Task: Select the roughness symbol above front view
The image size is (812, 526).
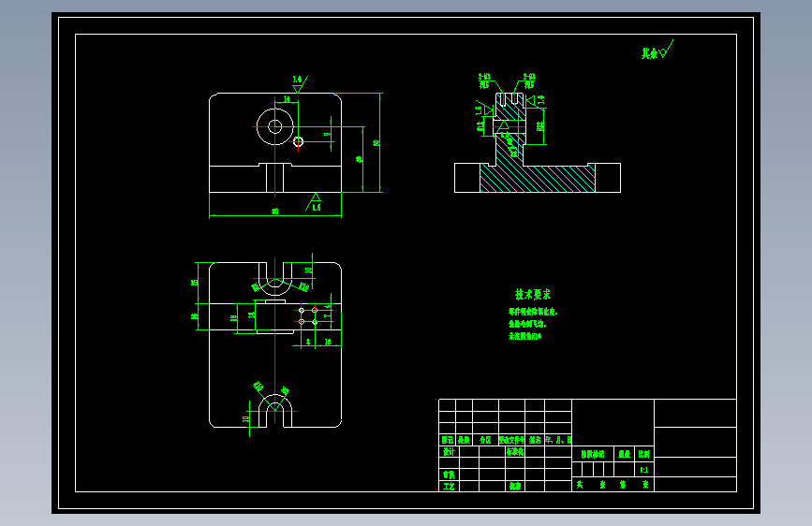Action: [x=300, y=83]
